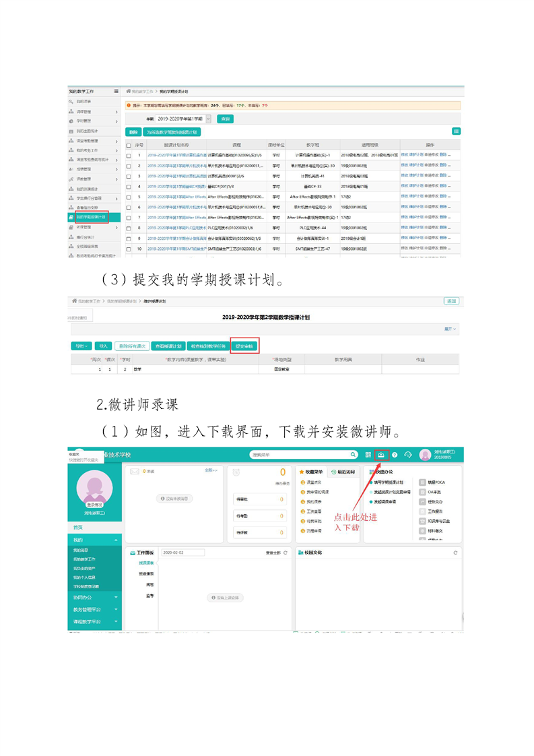534x756 pixels.
Task: Check the checkbox for row 1
Action: (x=129, y=155)
